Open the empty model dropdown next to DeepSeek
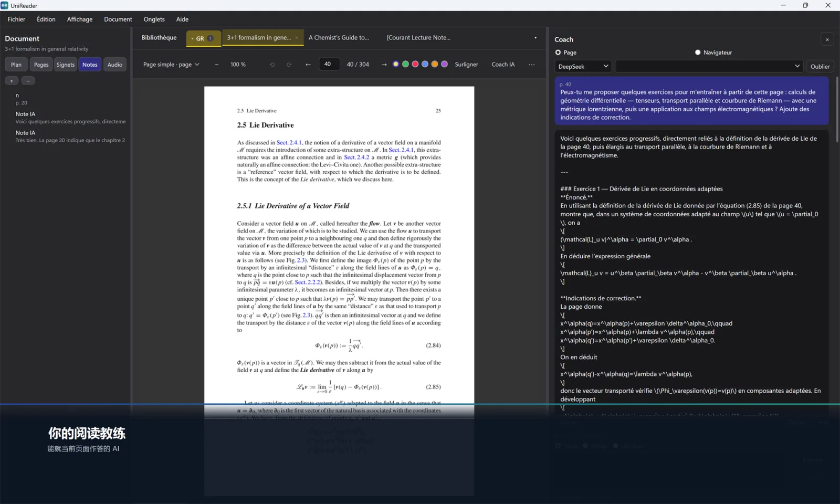This screenshot has height=504, width=840. [x=709, y=67]
